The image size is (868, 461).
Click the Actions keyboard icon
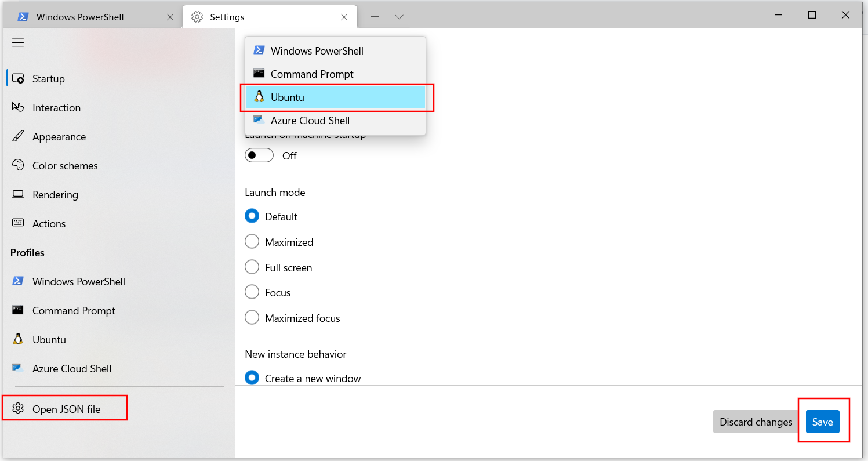18,223
